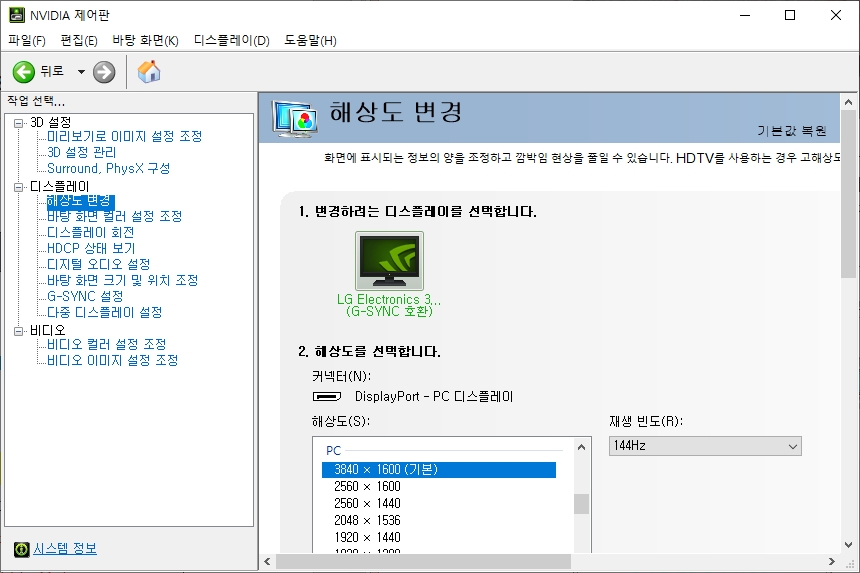Click the horizontal scrollbar thumb
The height and width of the screenshot is (573, 860).
pyautogui.click(x=423, y=561)
